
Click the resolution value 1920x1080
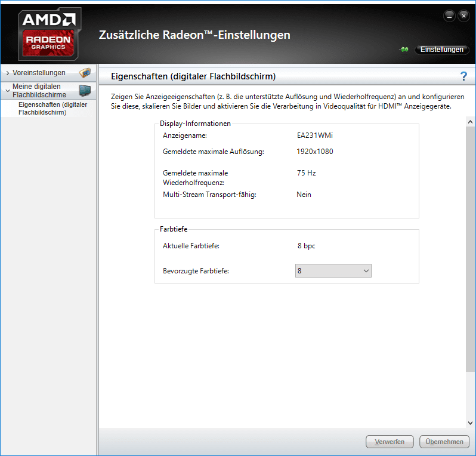pos(314,151)
